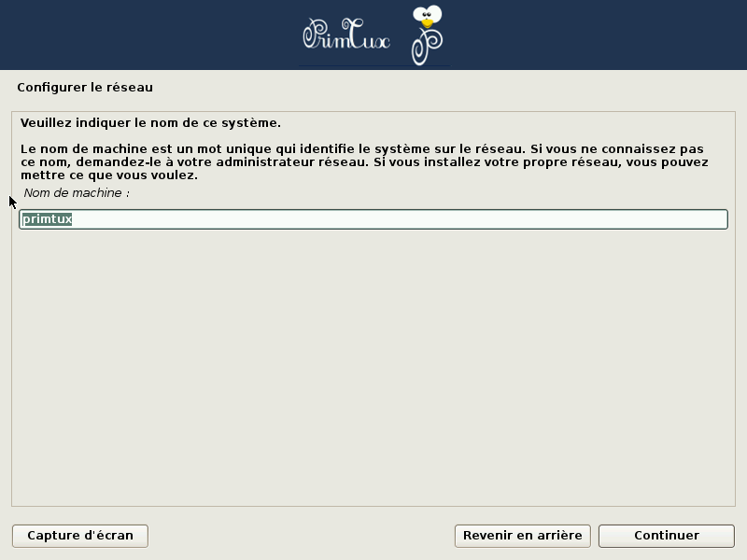Focus the Nom de machine text field

(x=373, y=219)
